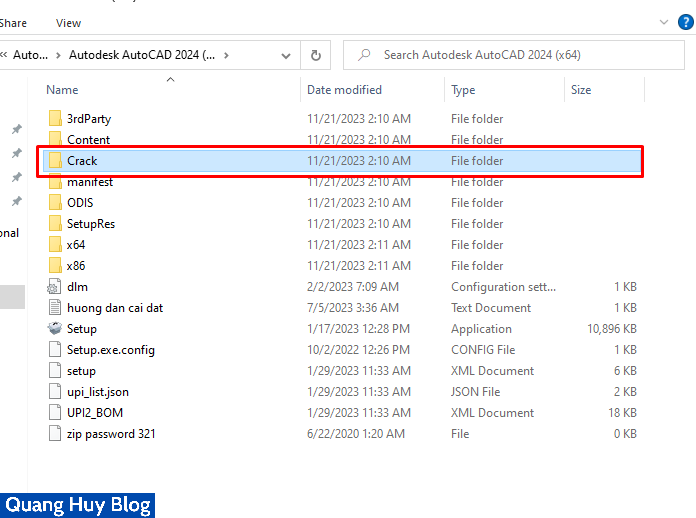Screen dimensions: 696x518
Task: Open the address bar history dropdown
Action: click(287, 55)
